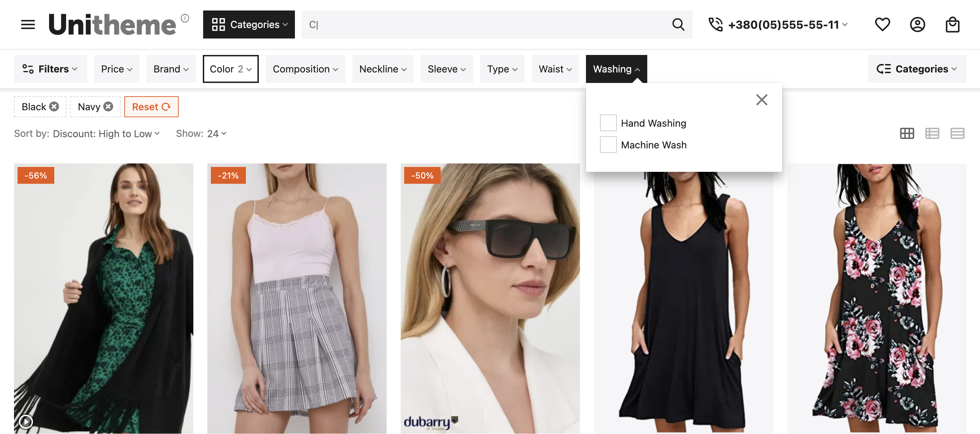Click the Navy tag label

pos(89,107)
